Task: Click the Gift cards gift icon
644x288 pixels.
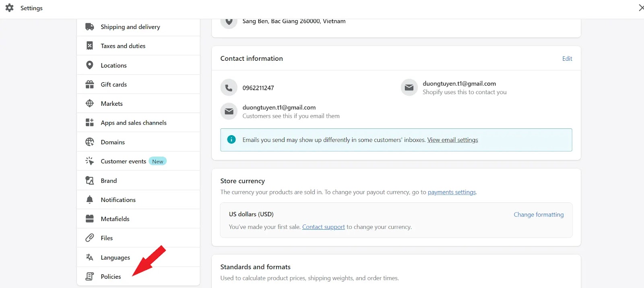Action: click(x=89, y=84)
